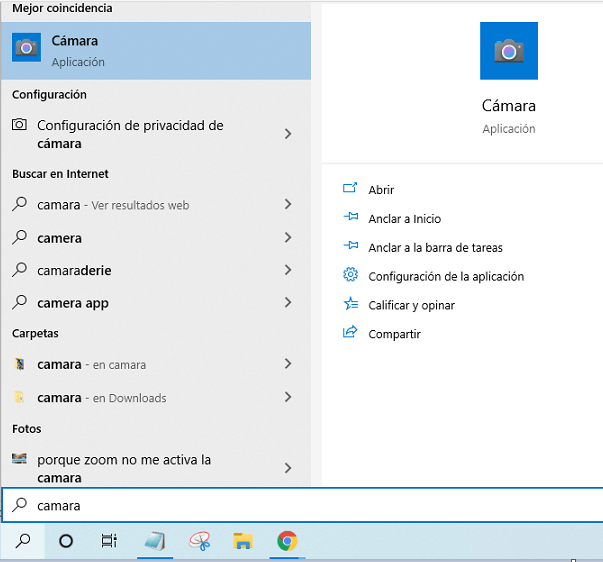Click pin icon beside Anclar a Inicio
Screen dimensions: 603x562
350,217
